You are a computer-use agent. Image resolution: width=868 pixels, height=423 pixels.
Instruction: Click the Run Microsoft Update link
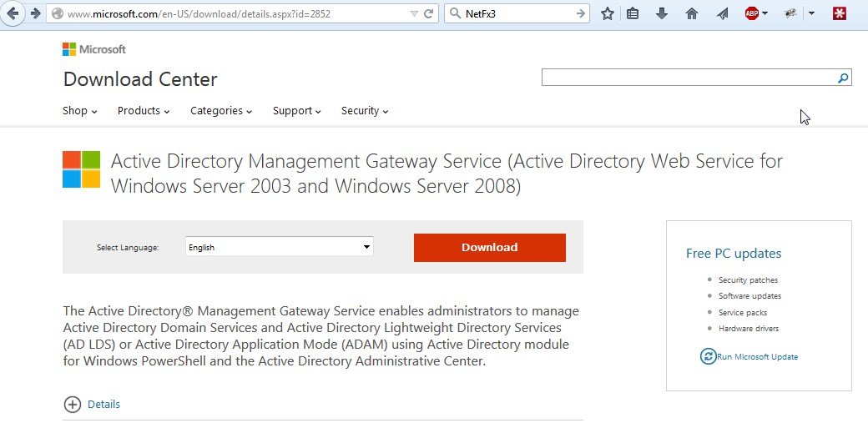(757, 357)
